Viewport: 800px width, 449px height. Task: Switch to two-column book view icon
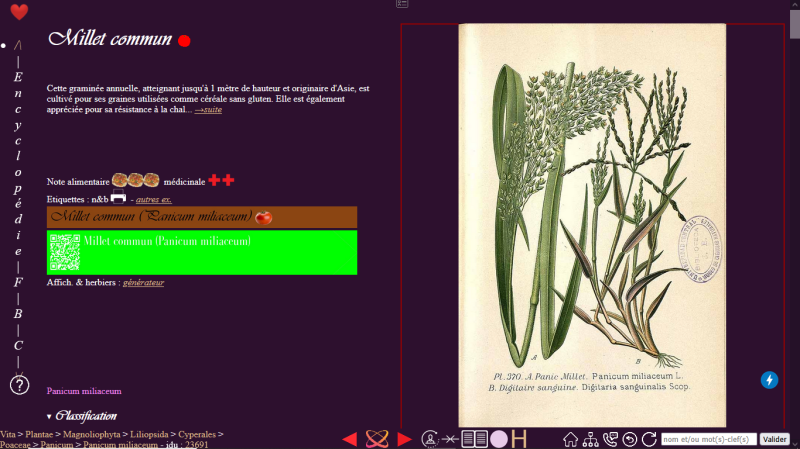click(x=474, y=439)
